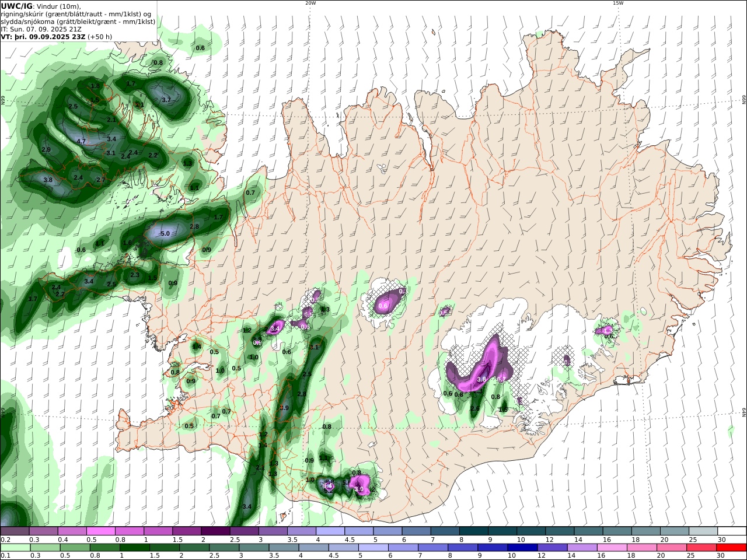Image resolution: width=747 pixels, height=560 pixels.
Task: Click the 3.7 precipitation value label
Action: [x=166, y=100]
